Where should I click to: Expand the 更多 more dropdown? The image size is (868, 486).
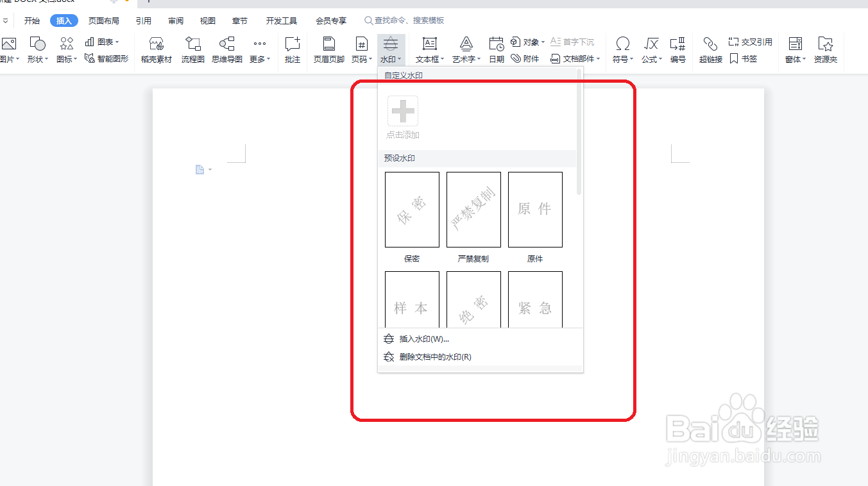259,49
